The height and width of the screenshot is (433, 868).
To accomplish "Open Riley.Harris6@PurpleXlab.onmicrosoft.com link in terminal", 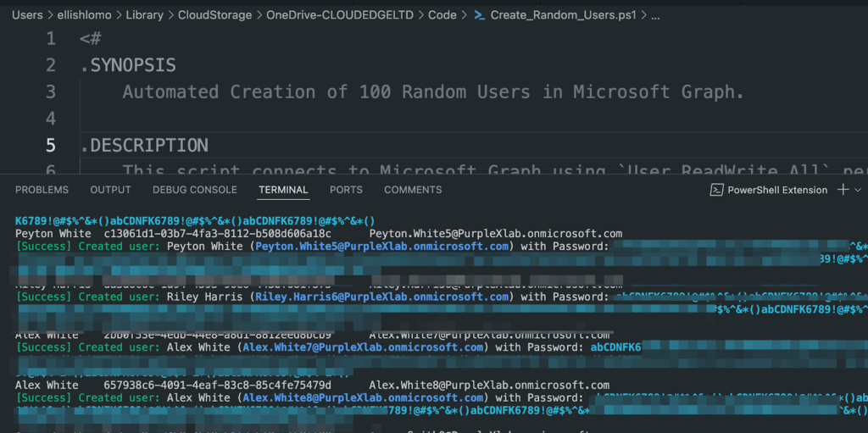I will pos(381,297).
